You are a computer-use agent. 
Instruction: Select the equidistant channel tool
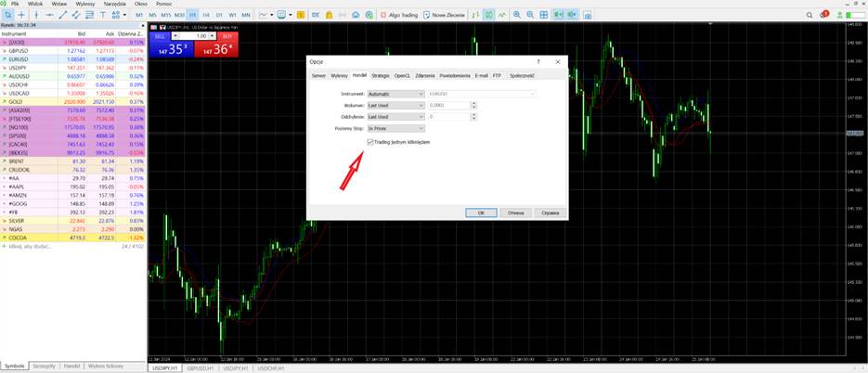(x=76, y=15)
